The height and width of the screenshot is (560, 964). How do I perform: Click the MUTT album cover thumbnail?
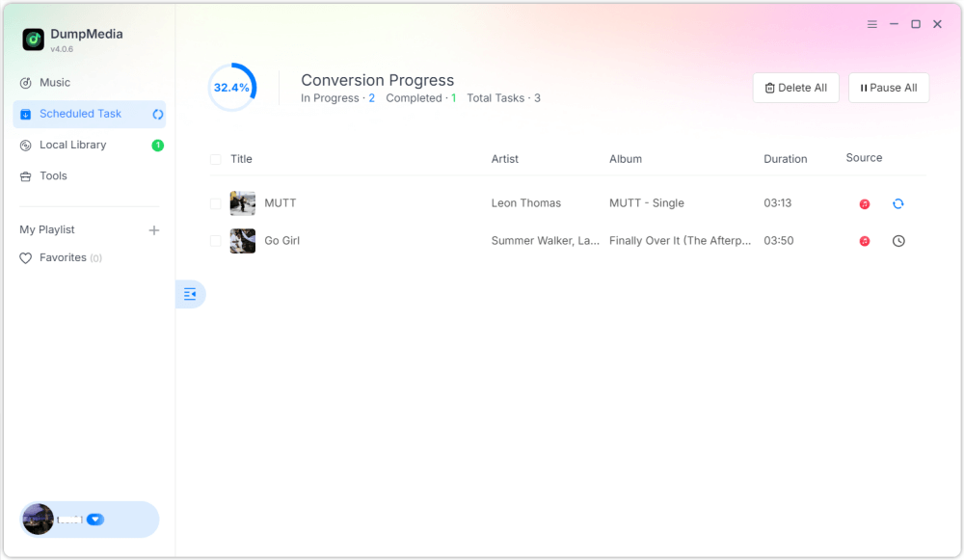pos(243,203)
